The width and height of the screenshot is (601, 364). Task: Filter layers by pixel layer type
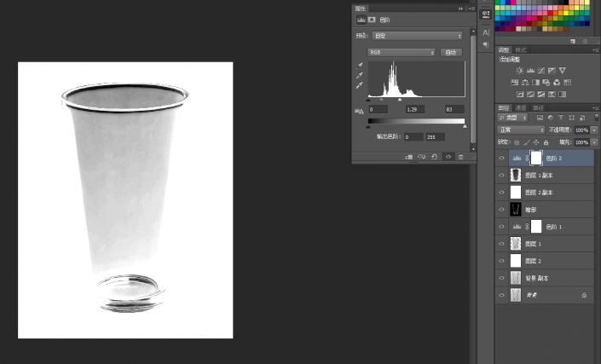click(540, 118)
